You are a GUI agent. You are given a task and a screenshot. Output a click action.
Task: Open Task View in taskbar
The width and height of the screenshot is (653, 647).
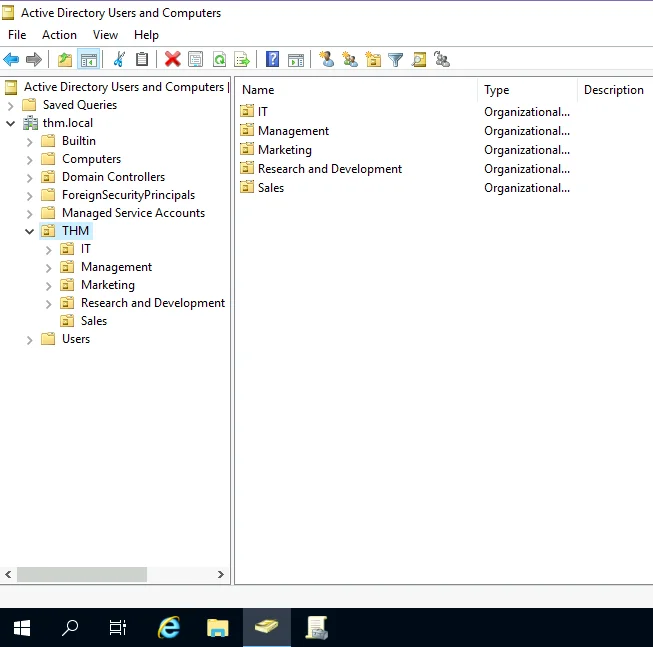118,627
